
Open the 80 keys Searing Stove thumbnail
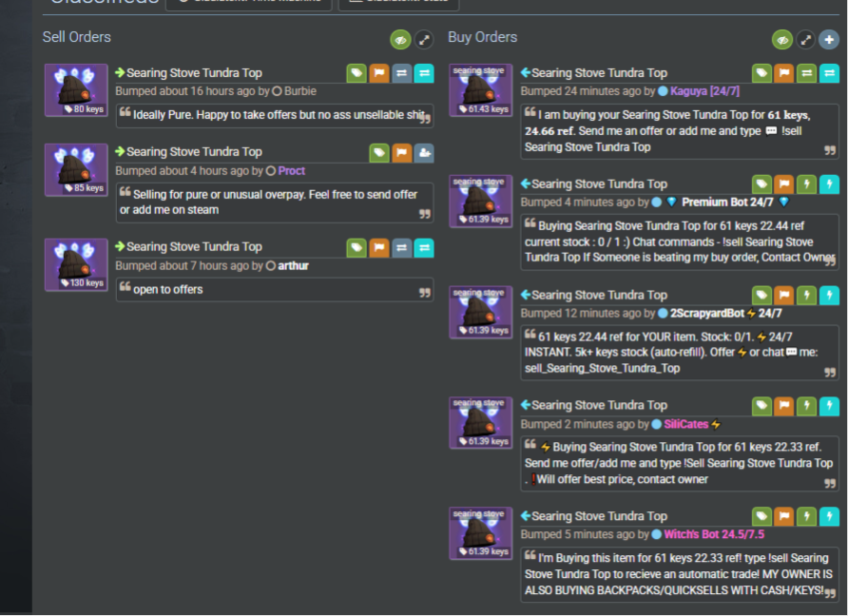(76, 90)
